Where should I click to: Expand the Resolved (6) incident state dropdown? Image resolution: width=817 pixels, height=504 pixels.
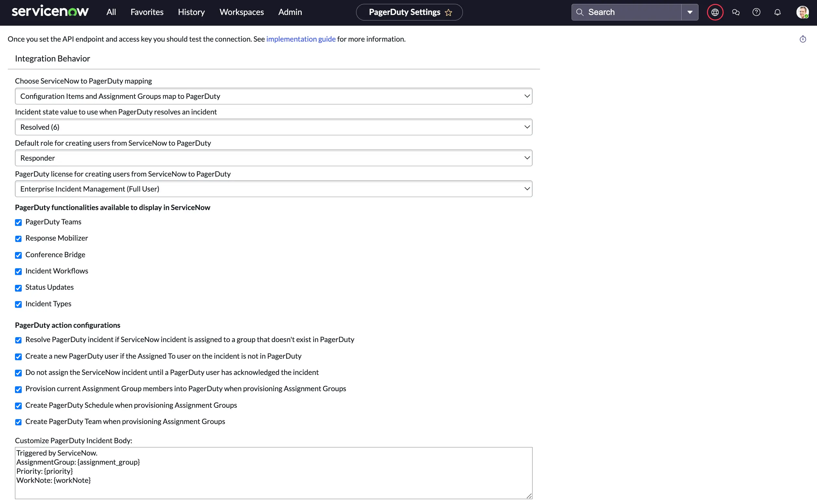click(273, 127)
